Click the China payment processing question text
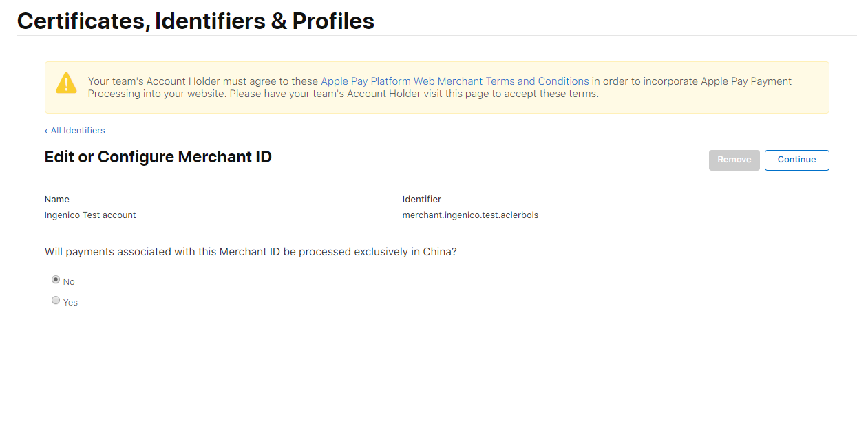Screen dimensions: 868x428 [x=251, y=252]
